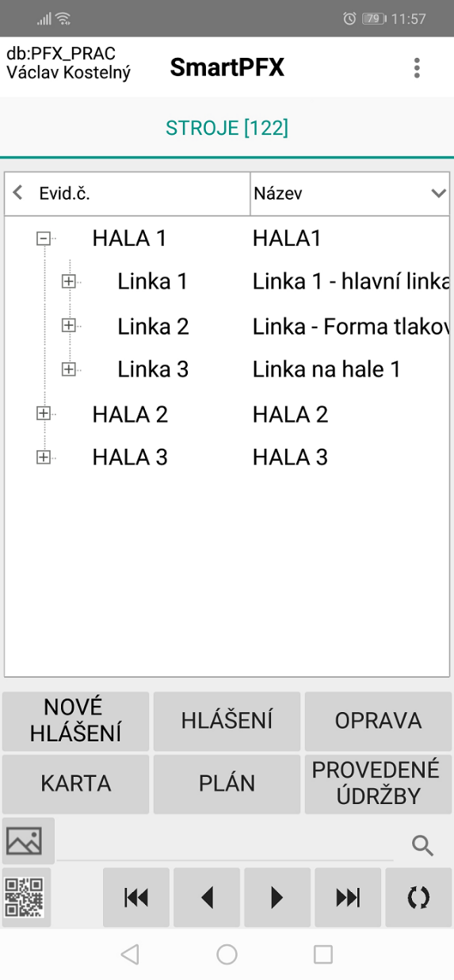Open the Název column dropdown
The image size is (454, 980).
[x=439, y=193]
